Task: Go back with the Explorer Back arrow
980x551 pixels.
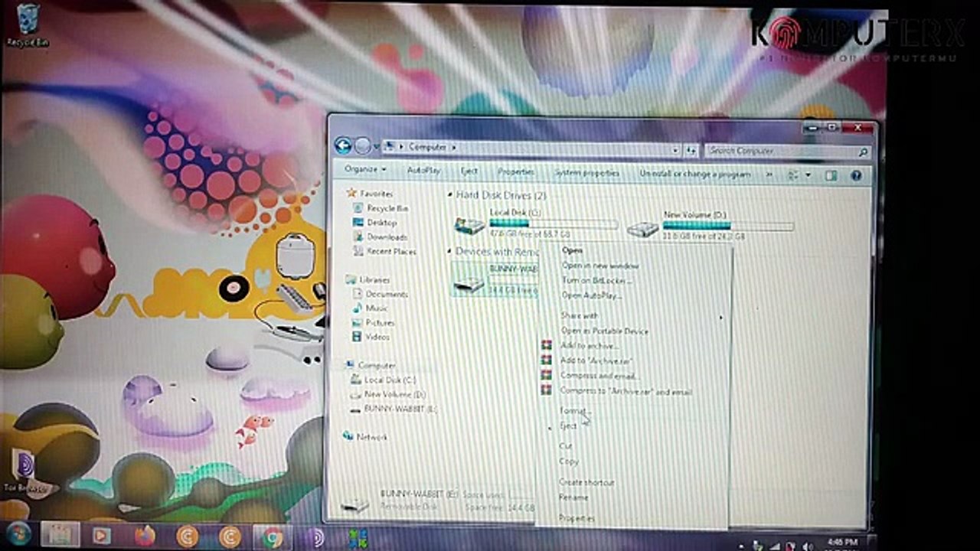Action: coord(343,145)
